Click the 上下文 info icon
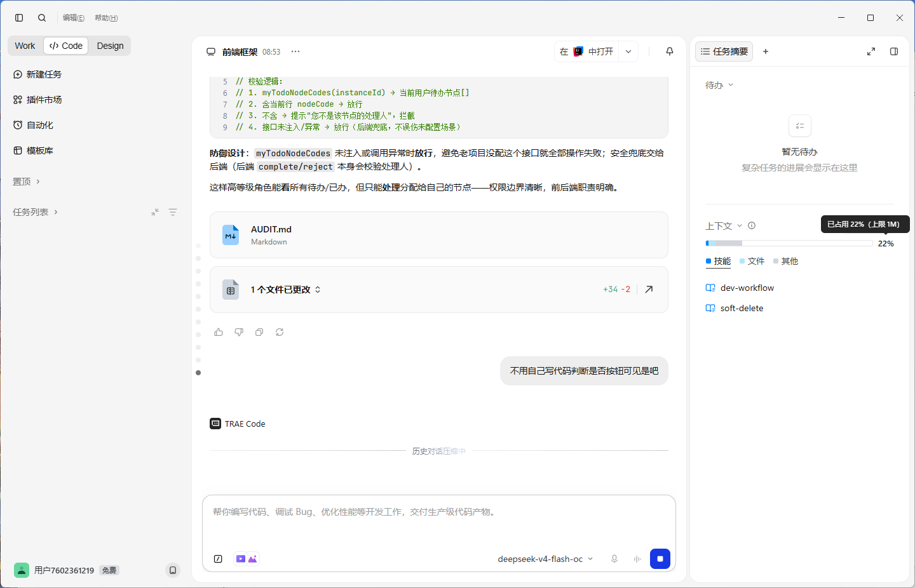The height and width of the screenshot is (588, 915). [752, 225]
